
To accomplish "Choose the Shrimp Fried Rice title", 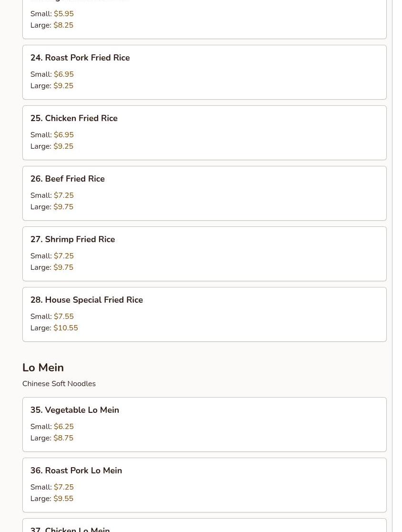I will click(73, 239).
